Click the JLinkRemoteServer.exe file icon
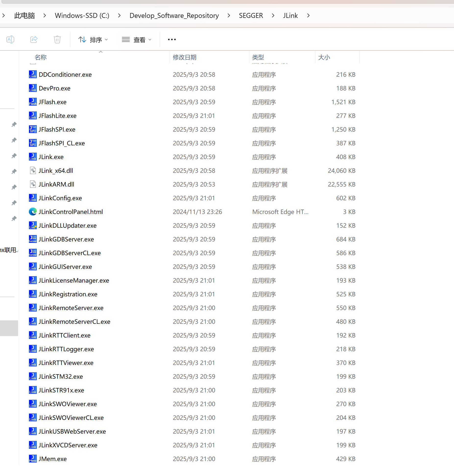454x476 pixels. coord(33,308)
